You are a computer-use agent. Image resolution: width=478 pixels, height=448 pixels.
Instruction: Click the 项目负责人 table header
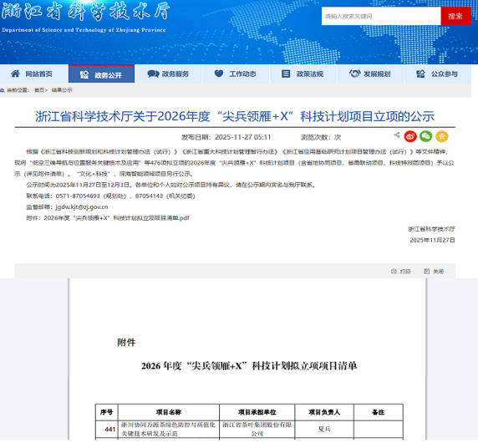(x=324, y=412)
